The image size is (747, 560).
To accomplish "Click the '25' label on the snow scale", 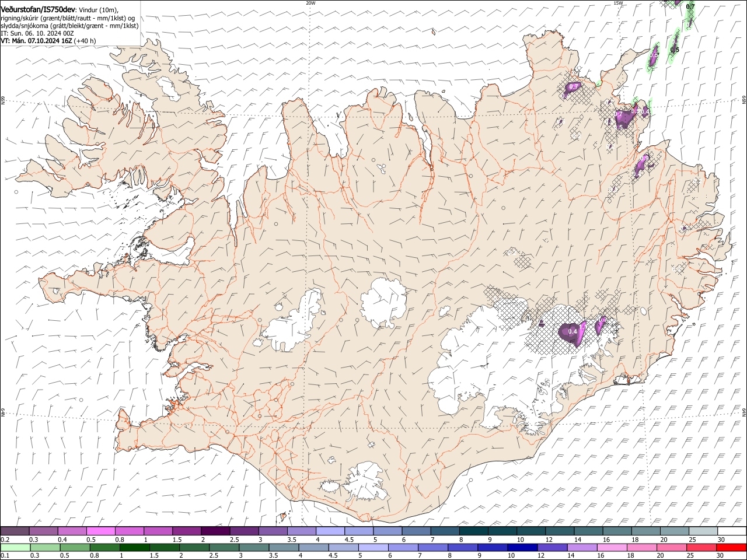I will [x=692, y=539].
